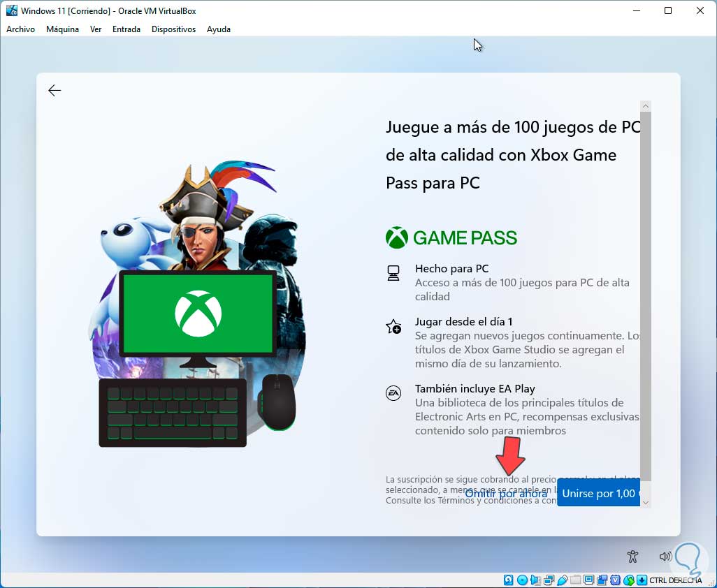
Task: Open the Ayuda menu
Action: pyautogui.click(x=219, y=29)
